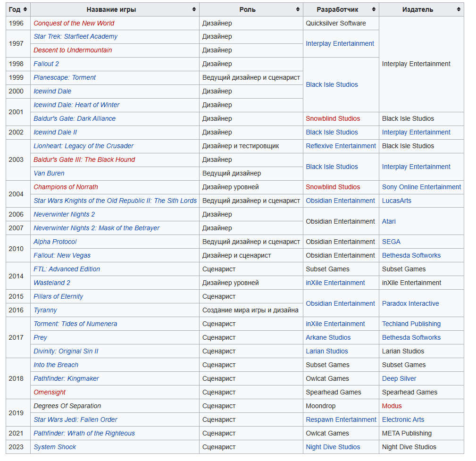Click inXile Entertainment developer in Wasteland 2 row
Screen dimensions: 476x461
(335, 283)
